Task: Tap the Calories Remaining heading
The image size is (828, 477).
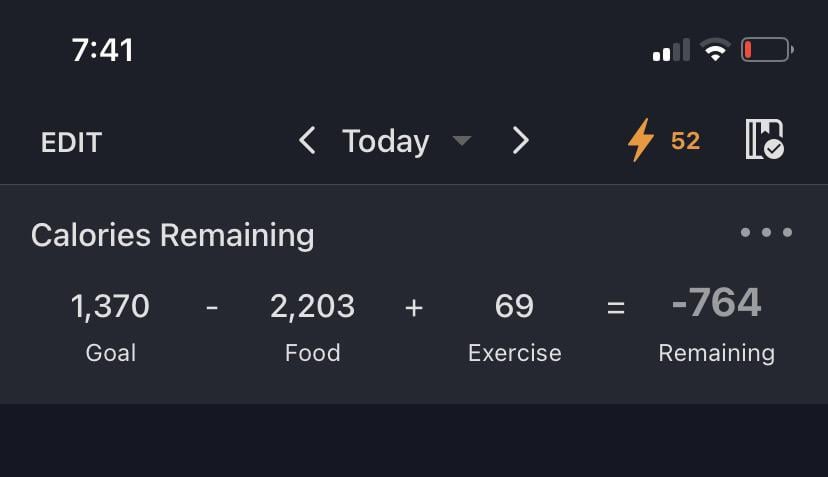Action: (173, 235)
